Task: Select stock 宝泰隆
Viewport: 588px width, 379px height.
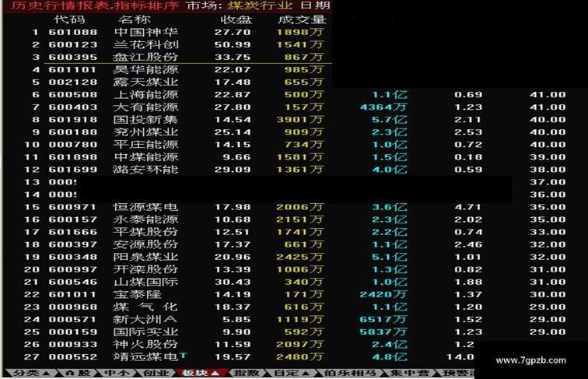Action: (138, 294)
